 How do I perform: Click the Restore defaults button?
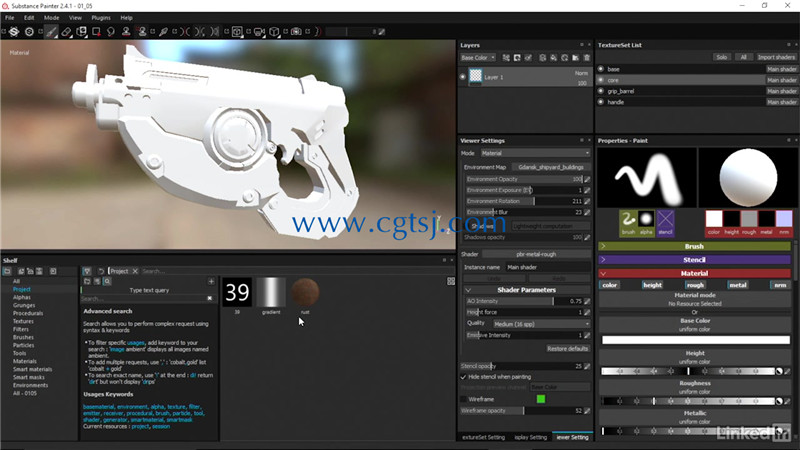[x=567, y=348]
